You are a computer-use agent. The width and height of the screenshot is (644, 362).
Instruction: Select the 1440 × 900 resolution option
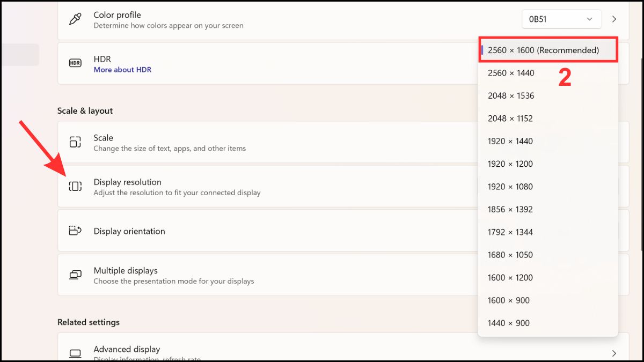coord(508,323)
